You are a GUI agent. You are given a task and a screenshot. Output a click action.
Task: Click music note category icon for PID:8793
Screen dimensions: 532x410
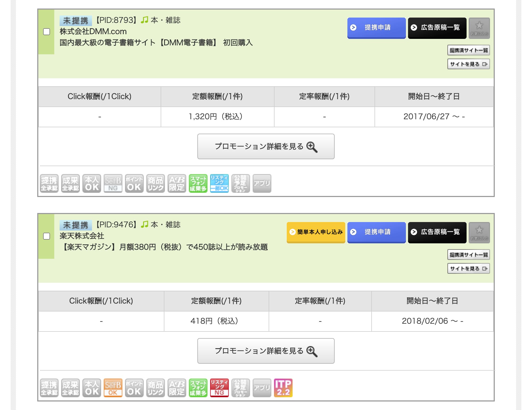coord(144,20)
